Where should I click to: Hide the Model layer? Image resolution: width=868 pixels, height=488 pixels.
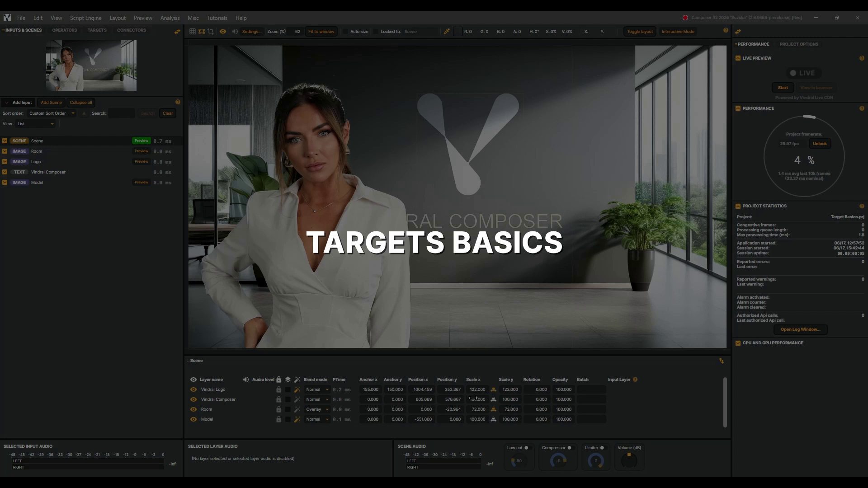point(193,419)
